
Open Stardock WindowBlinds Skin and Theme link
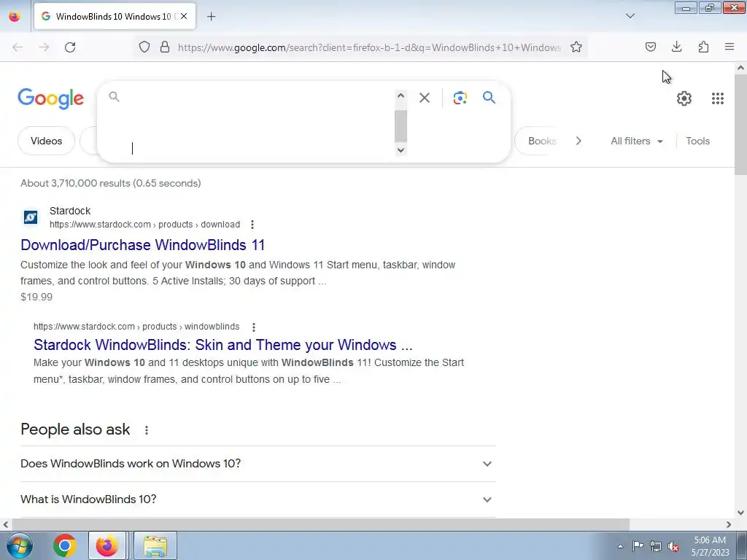(x=223, y=344)
